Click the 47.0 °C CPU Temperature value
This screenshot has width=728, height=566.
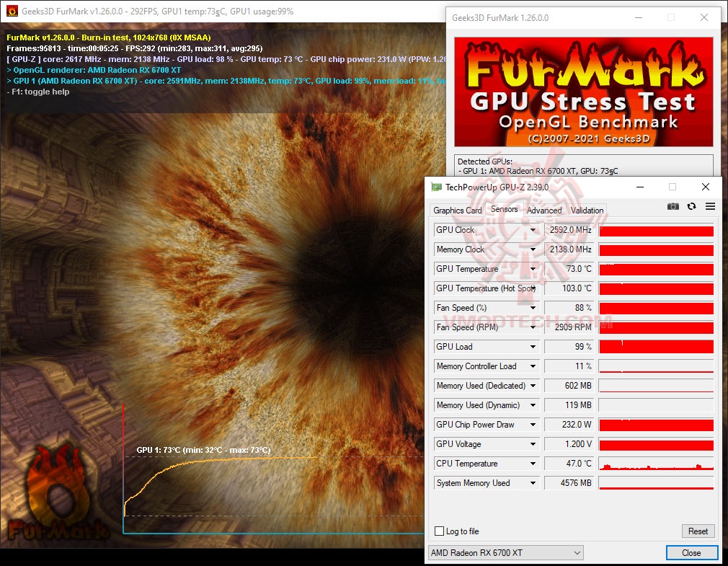click(569, 464)
